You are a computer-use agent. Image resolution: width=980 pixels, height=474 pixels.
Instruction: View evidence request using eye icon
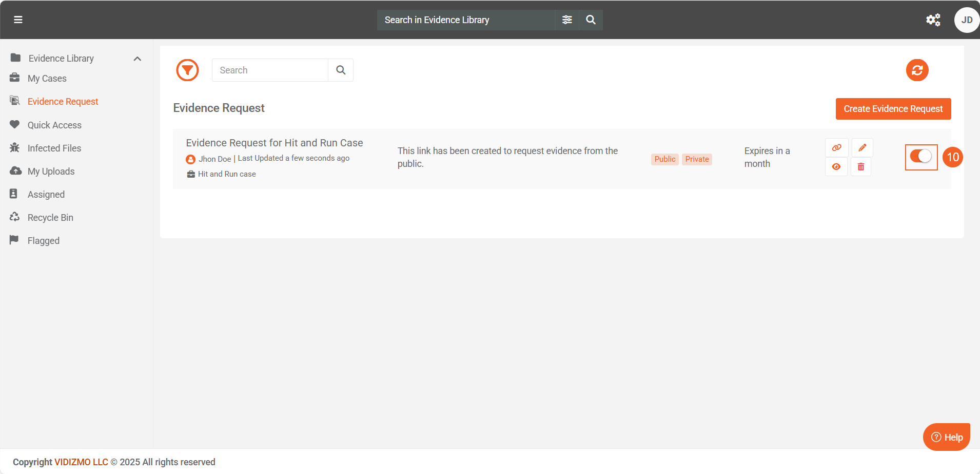pyautogui.click(x=836, y=167)
